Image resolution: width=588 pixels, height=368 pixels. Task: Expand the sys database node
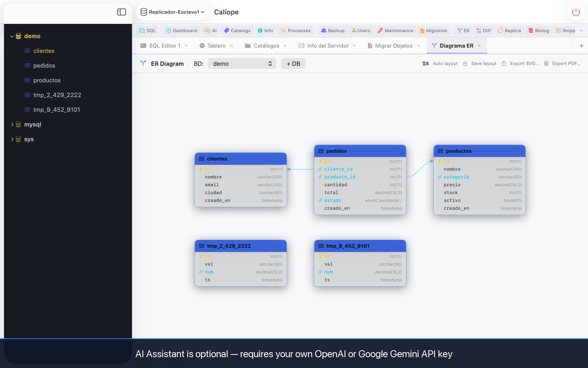(12, 139)
